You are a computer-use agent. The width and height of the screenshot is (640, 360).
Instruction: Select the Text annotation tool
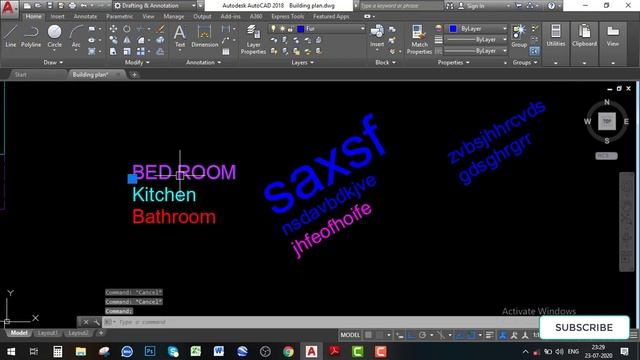[180, 36]
